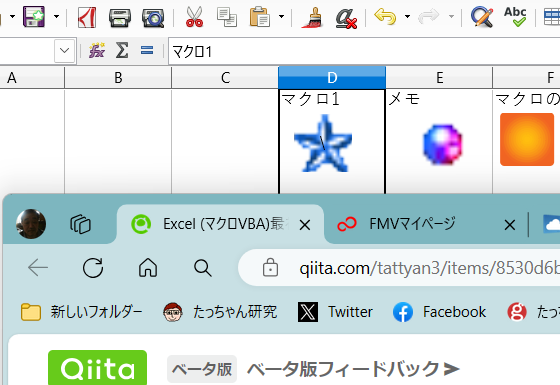Save document with the Calc save icon
This screenshot has width=560, height=385.
point(34,16)
